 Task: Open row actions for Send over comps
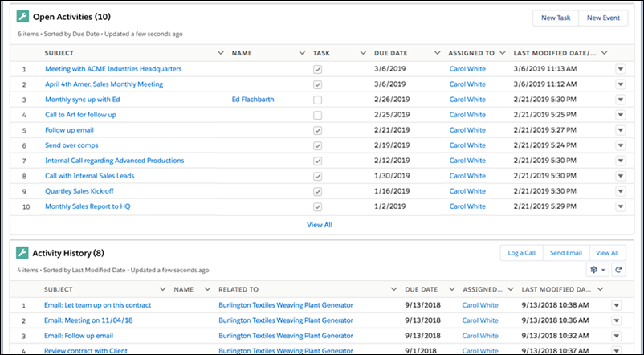pyautogui.click(x=621, y=145)
